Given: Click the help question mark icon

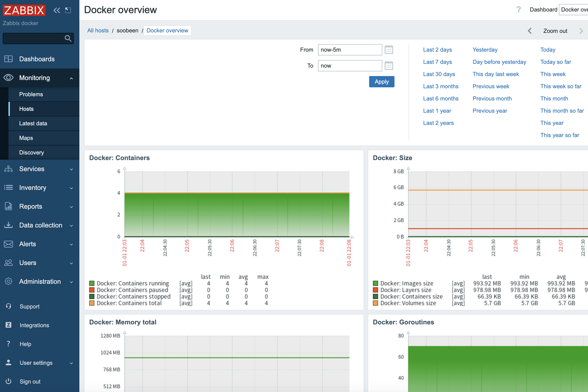Looking at the screenshot, I should tap(518, 9).
